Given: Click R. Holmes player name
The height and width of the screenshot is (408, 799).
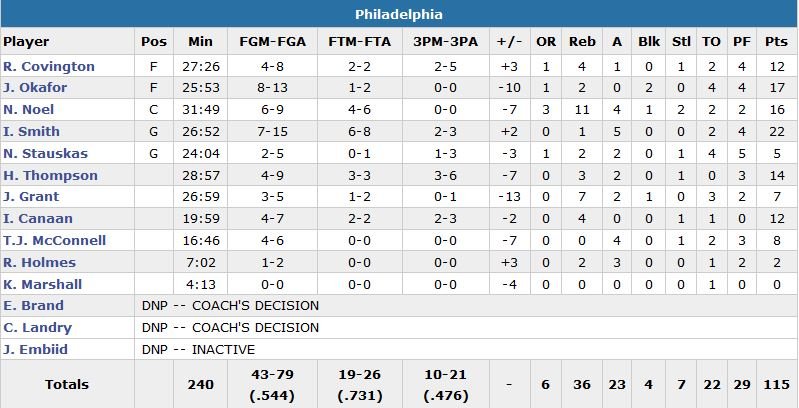Looking at the screenshot, I should click(40, 263).
